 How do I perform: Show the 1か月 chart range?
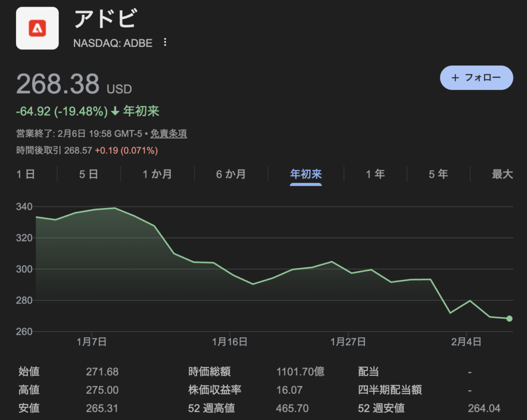157,174
